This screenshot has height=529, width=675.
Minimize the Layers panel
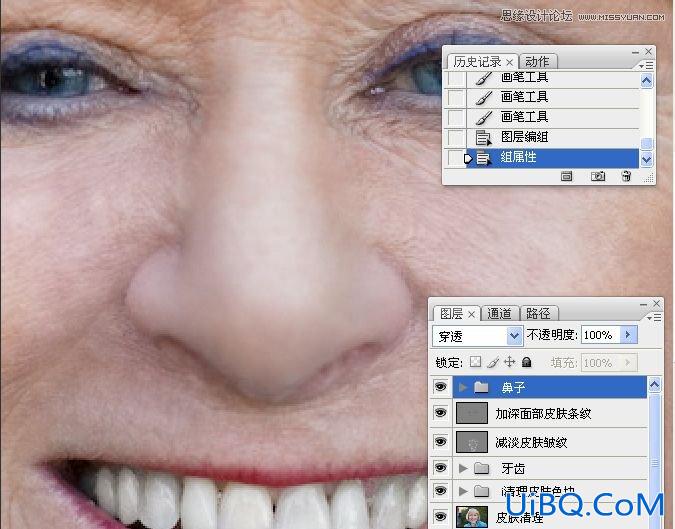tap(644, 304)
